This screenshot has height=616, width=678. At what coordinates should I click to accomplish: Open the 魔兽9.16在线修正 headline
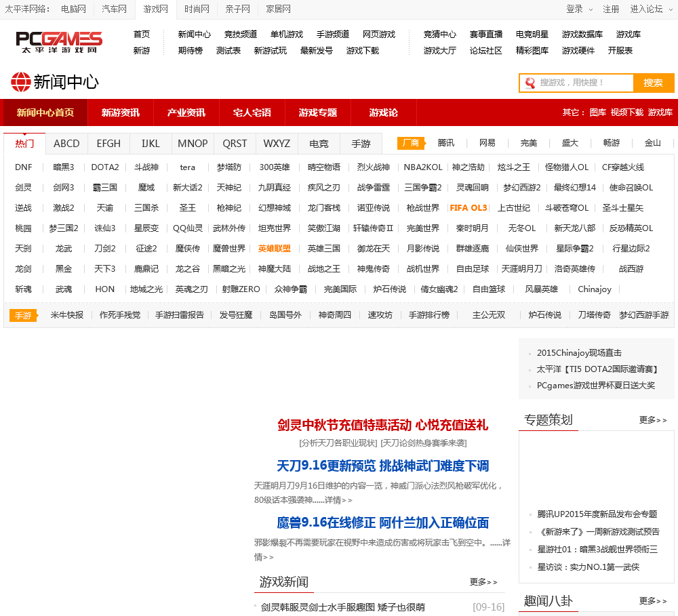(382, 522)
